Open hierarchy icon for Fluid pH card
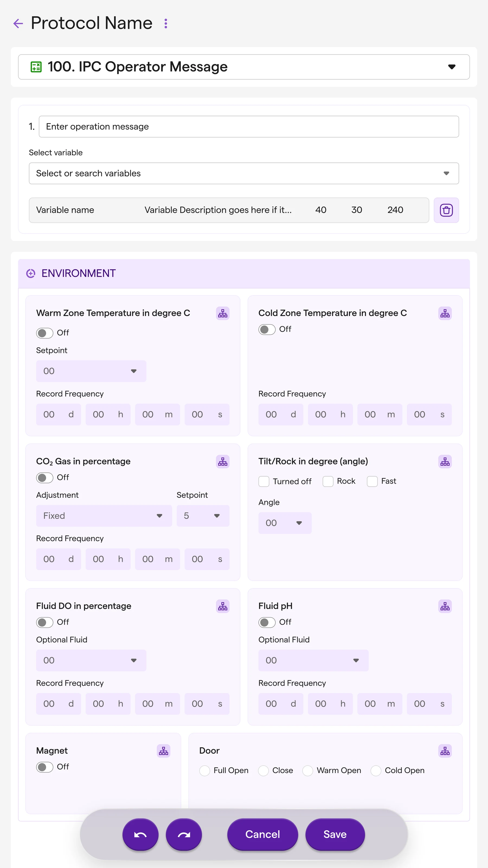The height and width of the screenshot is (868, 488). pyautogui.click(x=445, y=606)
